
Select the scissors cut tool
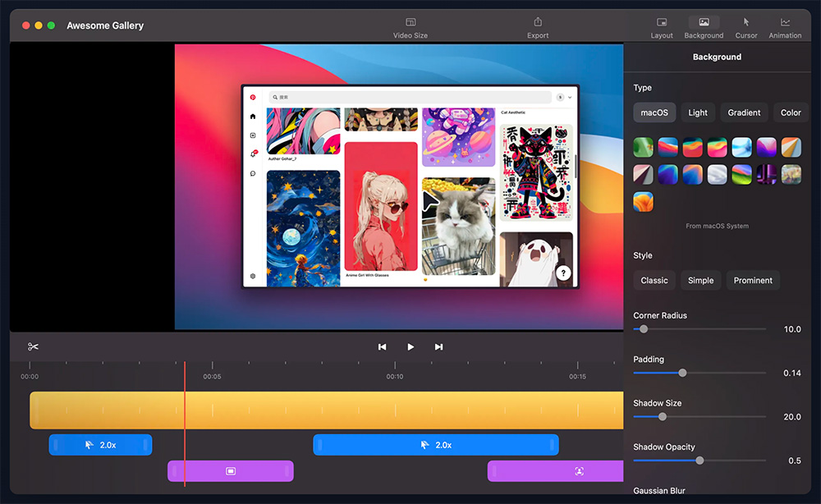pyautogui.click(x=33, y=346)
